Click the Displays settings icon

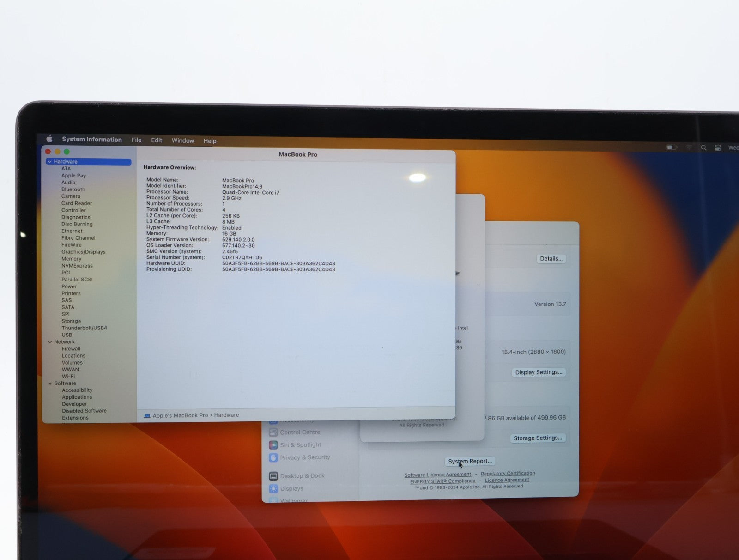point(273,489)
